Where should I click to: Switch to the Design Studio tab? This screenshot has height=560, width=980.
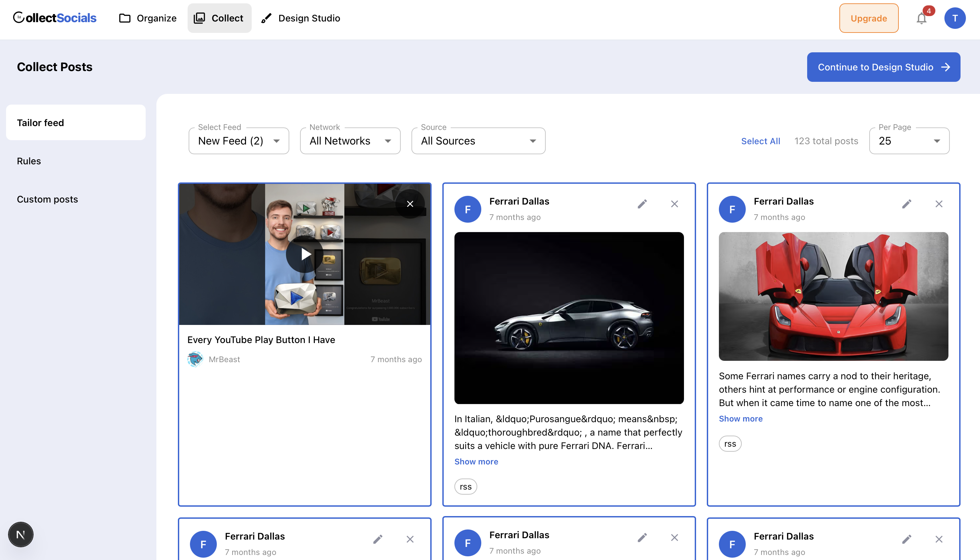301,18
